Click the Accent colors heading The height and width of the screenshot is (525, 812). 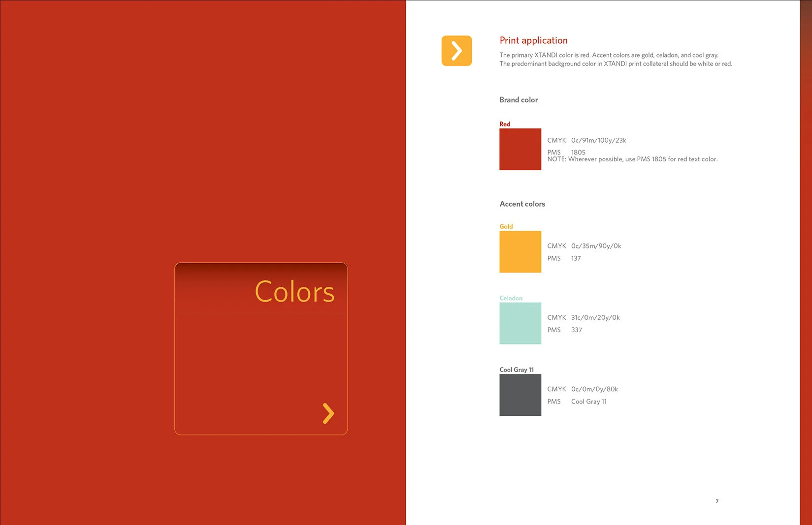click(522, 204)
